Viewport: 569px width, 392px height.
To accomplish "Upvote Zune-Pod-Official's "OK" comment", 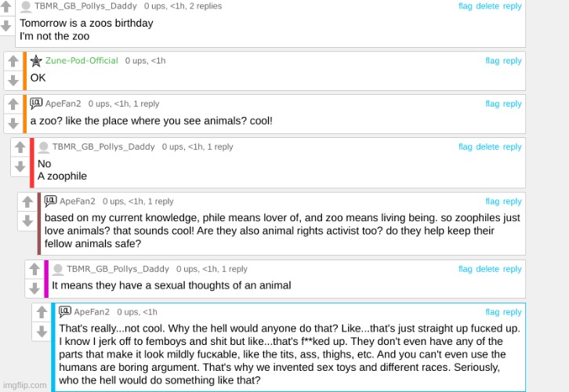I will pos(13,62).
